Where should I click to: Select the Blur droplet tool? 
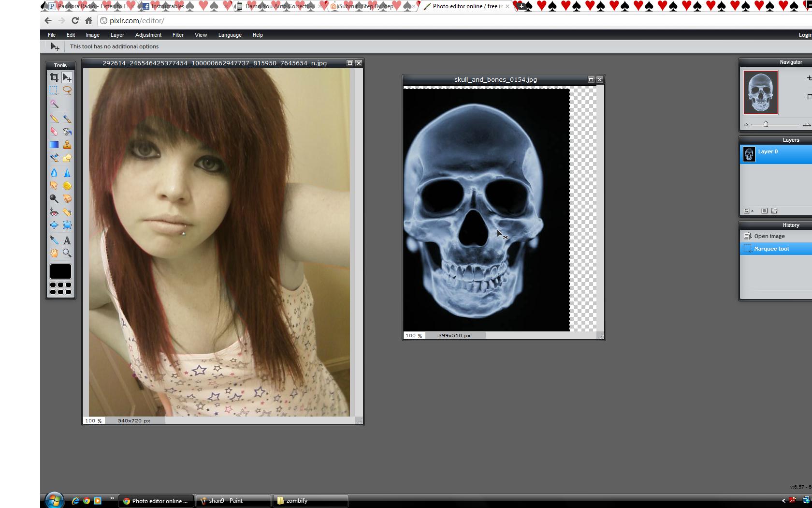pyautogui.click(x=54, y=173)
